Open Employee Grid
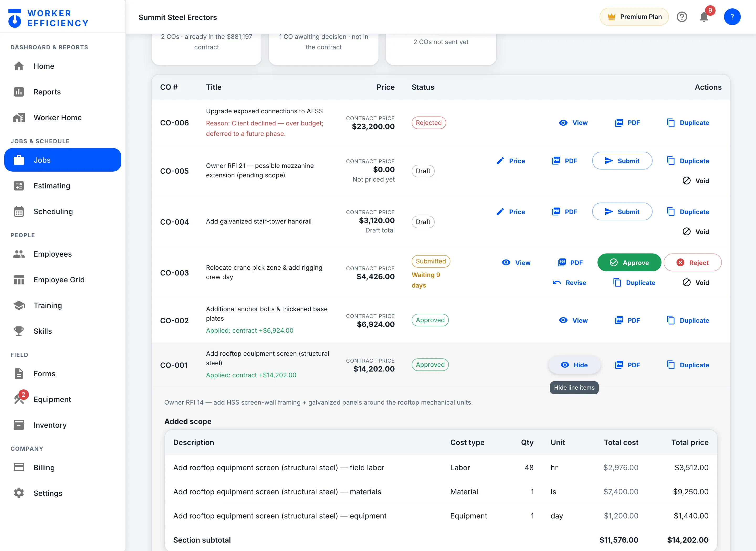The image size is (756, 551). point(63,279)
